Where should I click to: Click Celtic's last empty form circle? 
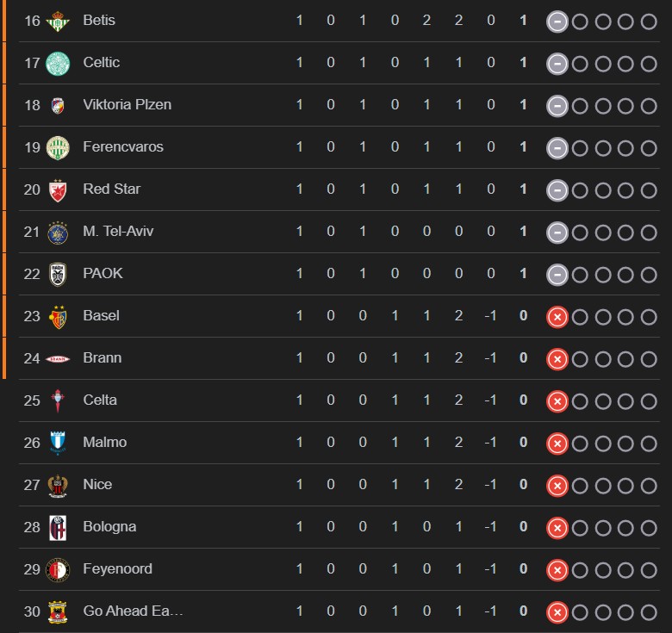(649, 63)
